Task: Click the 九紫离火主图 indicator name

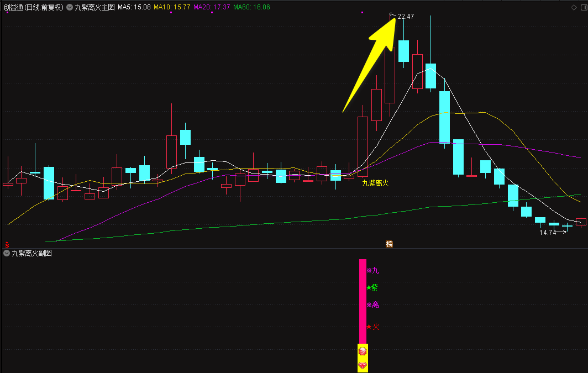Action: 95,7
